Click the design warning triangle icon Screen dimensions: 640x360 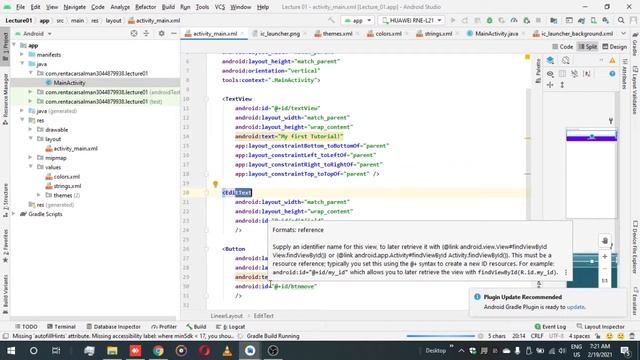pyautogui.click(x=612, y=60)
